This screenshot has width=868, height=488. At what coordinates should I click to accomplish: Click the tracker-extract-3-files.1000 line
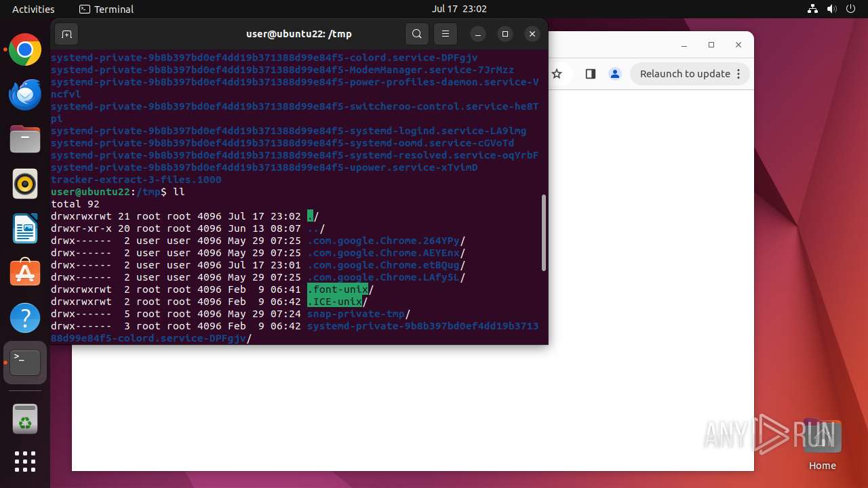(136, 180)
